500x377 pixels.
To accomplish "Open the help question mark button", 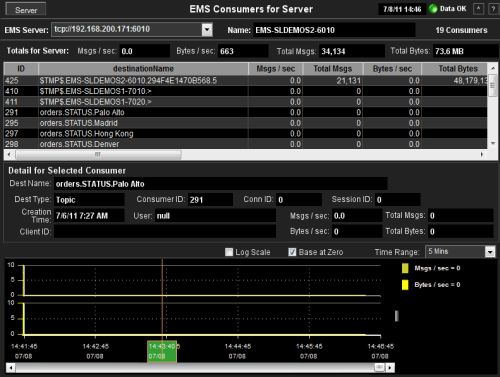I will [493, 9].
